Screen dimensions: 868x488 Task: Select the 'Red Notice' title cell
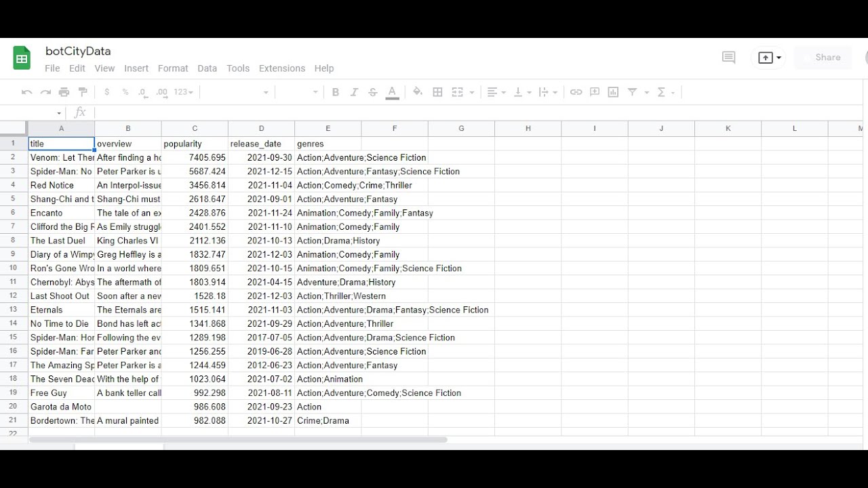point(61,186)
